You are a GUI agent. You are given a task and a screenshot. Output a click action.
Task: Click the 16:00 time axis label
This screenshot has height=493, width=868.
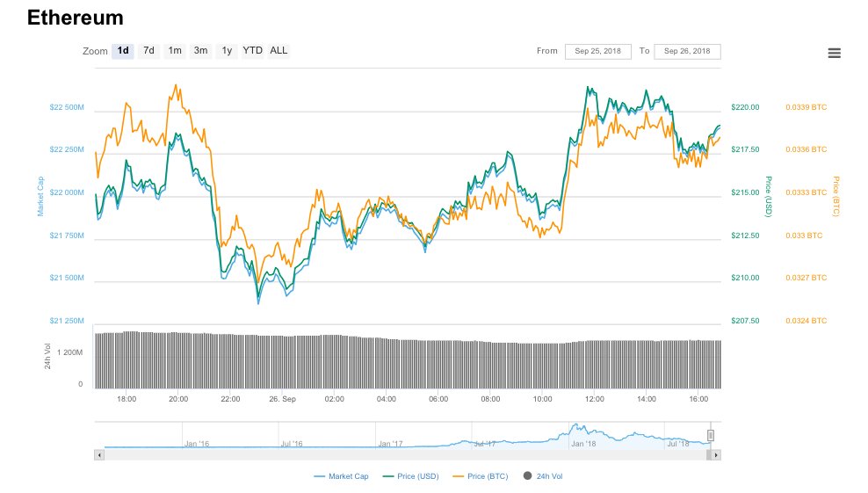coord(698,399)
